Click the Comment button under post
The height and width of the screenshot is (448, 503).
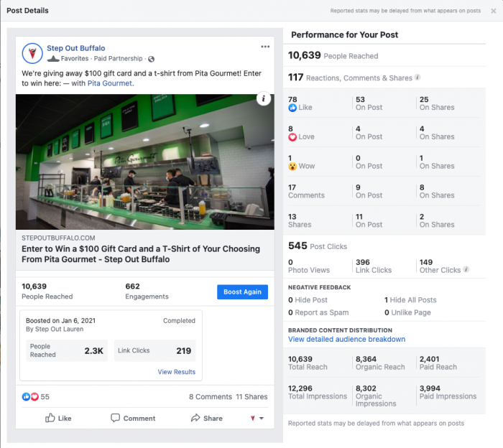[x=133, y=418]
